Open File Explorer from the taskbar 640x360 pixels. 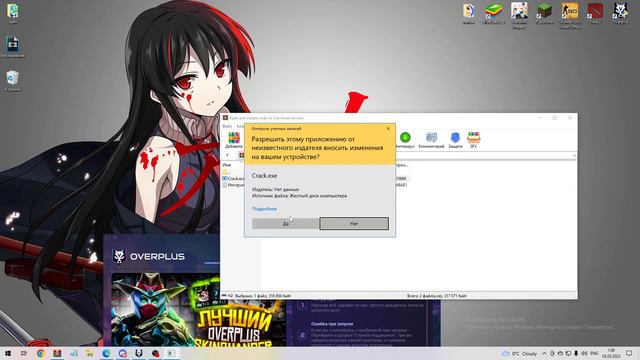pyautogui.click(x=89, y=353)
